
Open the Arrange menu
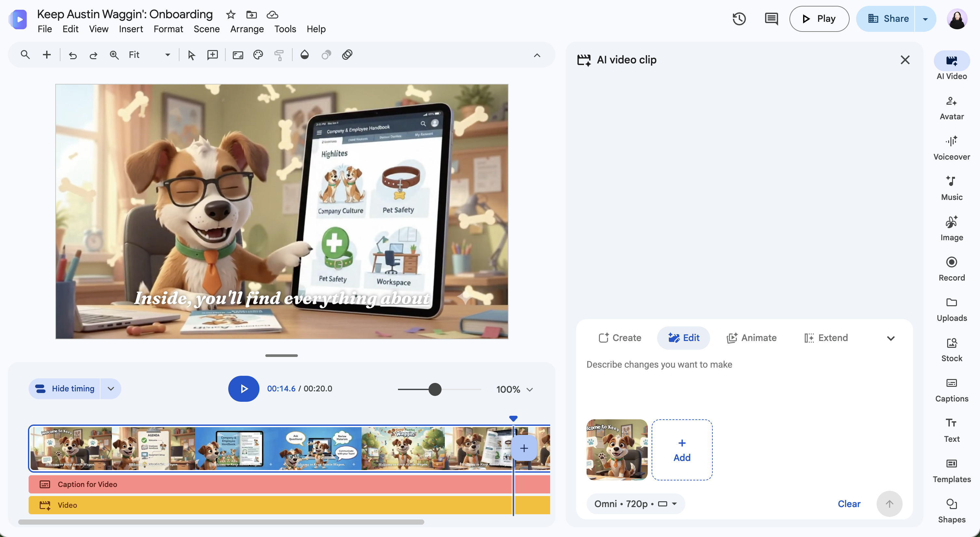tap(247, 29)
